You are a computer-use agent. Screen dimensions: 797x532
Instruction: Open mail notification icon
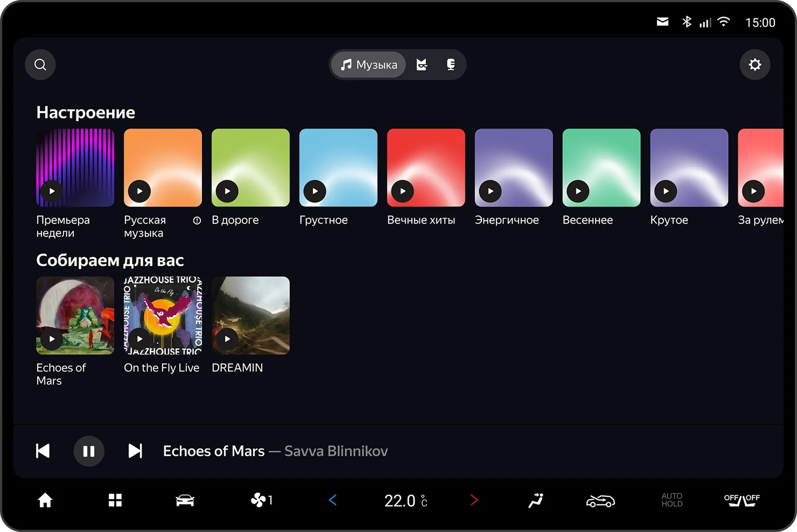[662, 22]
